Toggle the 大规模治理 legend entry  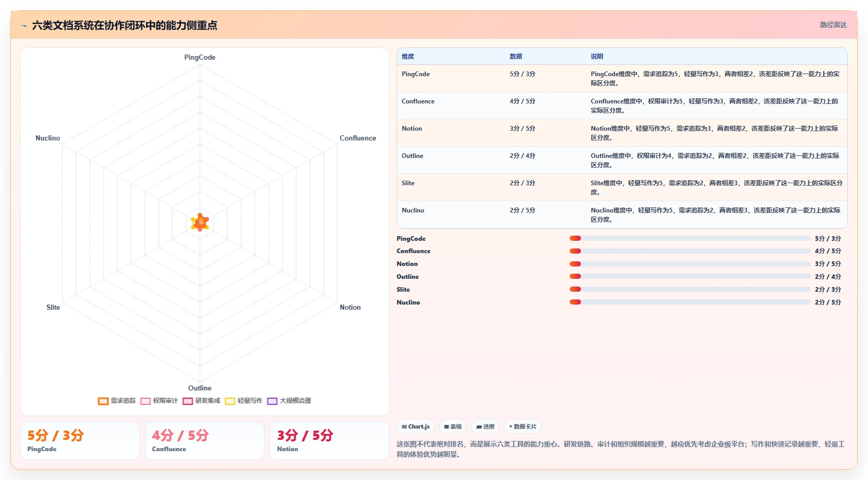(x=289, y=401)
